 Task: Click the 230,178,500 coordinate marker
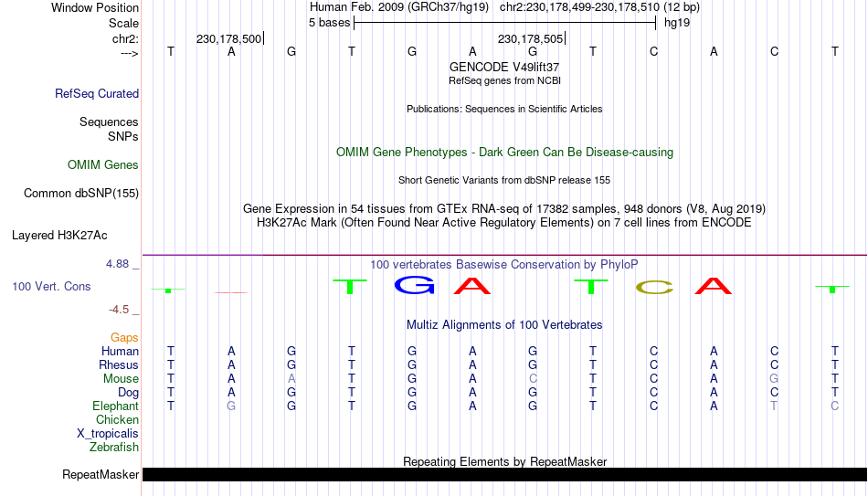229,38
